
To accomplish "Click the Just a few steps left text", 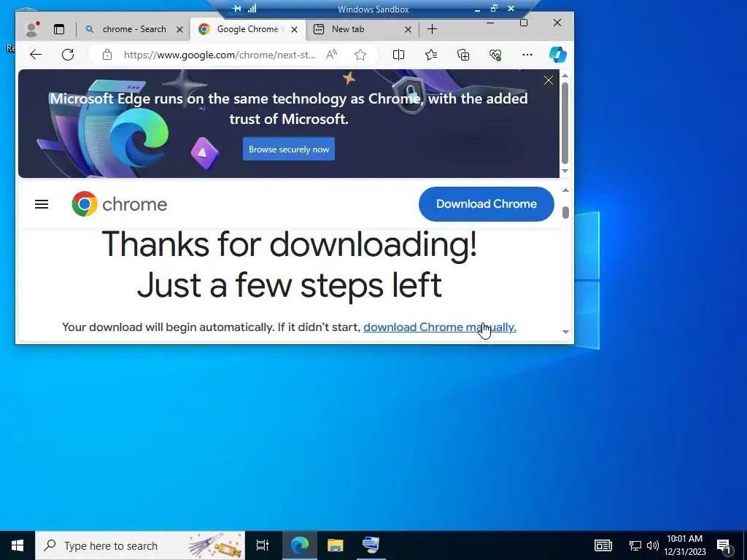I will (289, 285).
